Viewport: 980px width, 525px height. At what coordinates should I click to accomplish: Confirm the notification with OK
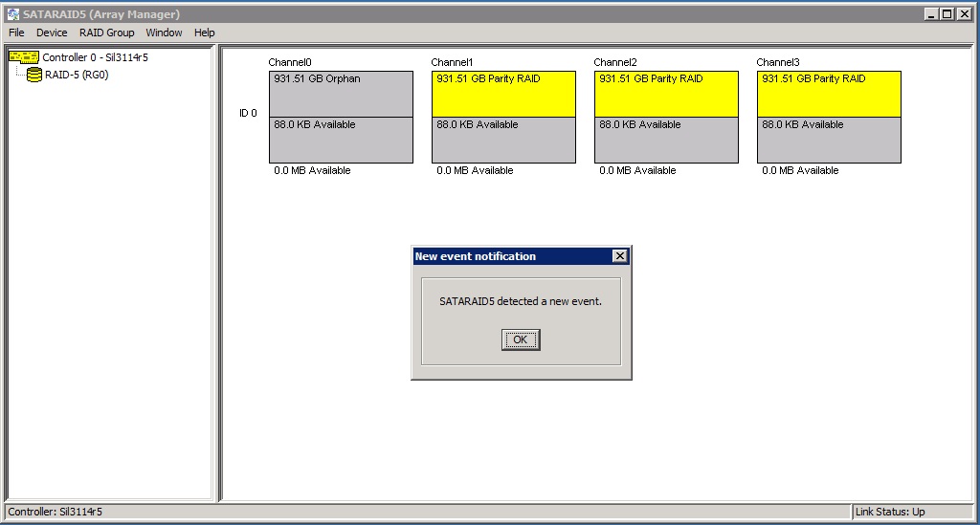point(521,339)
